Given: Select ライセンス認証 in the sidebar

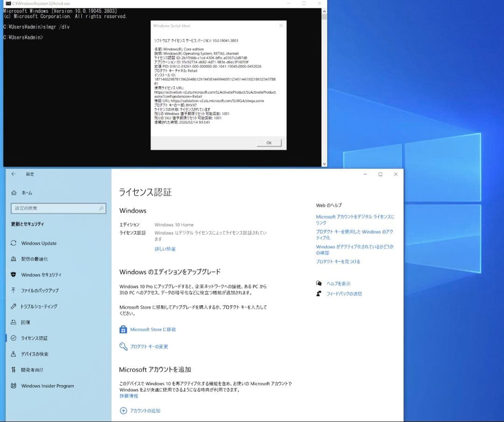Looking at the screenshot, I should (34, 338).
